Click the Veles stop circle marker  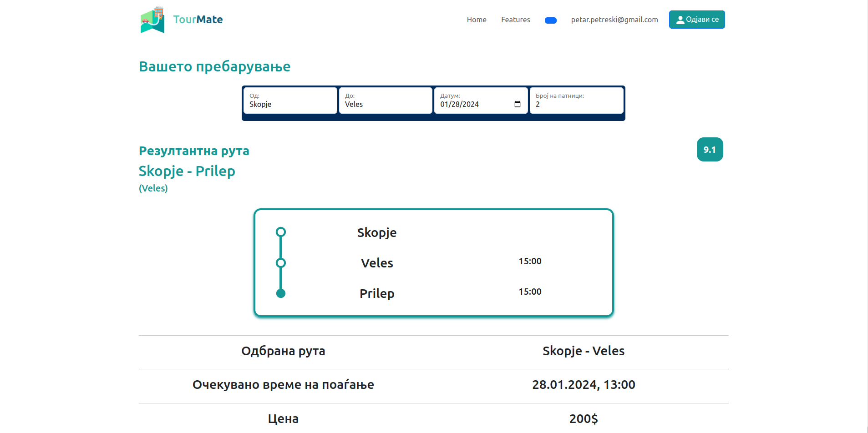click(x=281, y=263)
